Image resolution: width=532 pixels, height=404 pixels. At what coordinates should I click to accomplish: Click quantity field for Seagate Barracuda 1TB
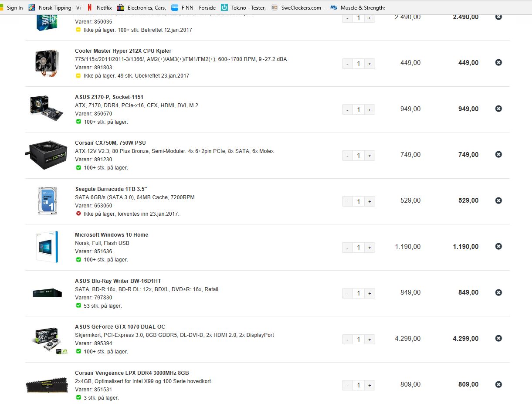359,201
